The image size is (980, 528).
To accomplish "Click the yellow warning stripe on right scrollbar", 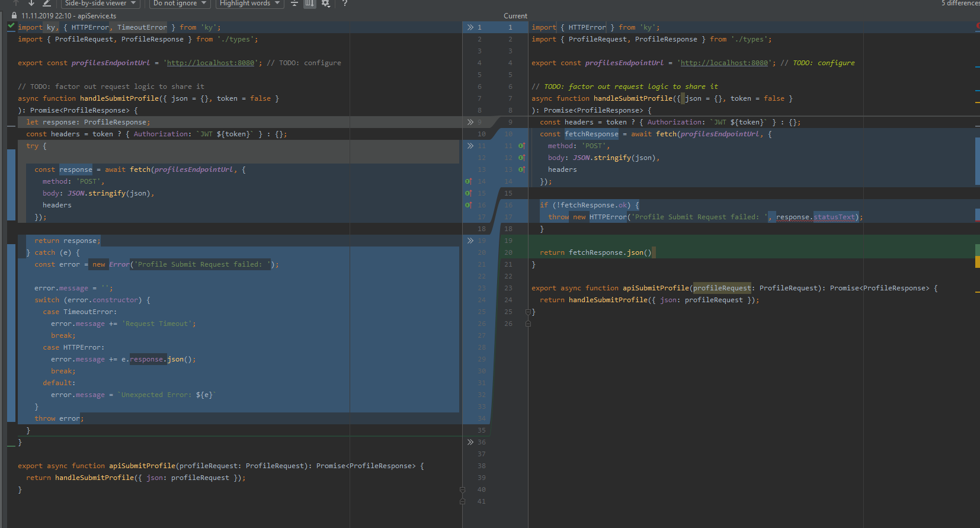I will 977,263.
